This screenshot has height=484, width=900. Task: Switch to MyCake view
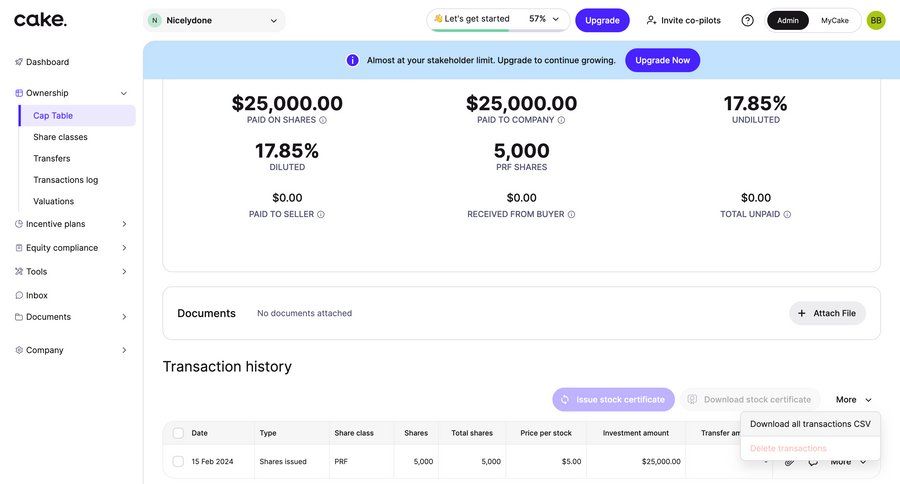[835, 20]
